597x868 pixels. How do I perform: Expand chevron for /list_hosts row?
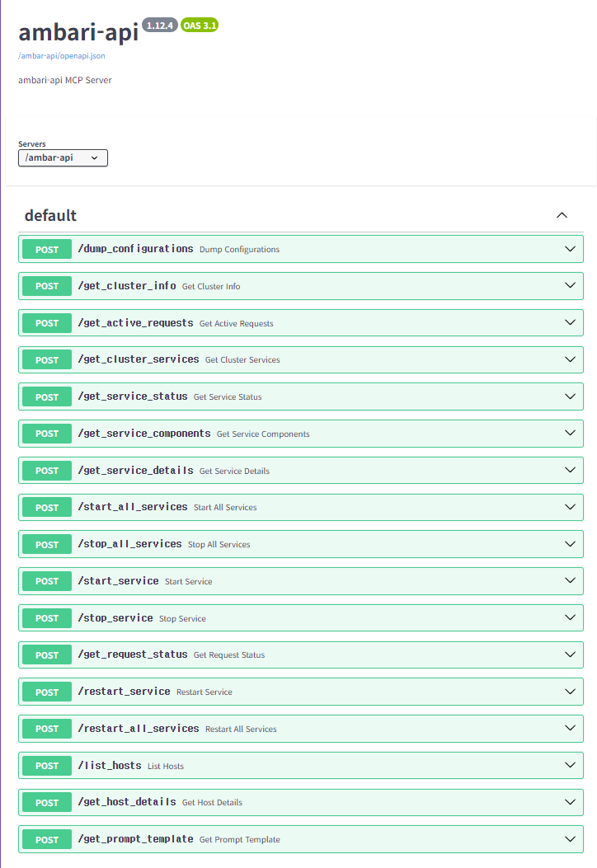coord(570,765)
